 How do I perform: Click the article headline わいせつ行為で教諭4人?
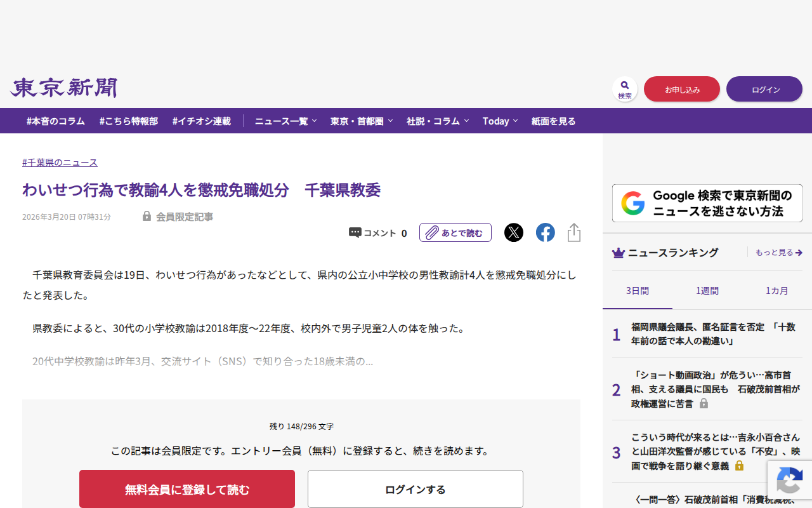click(201, 190)
